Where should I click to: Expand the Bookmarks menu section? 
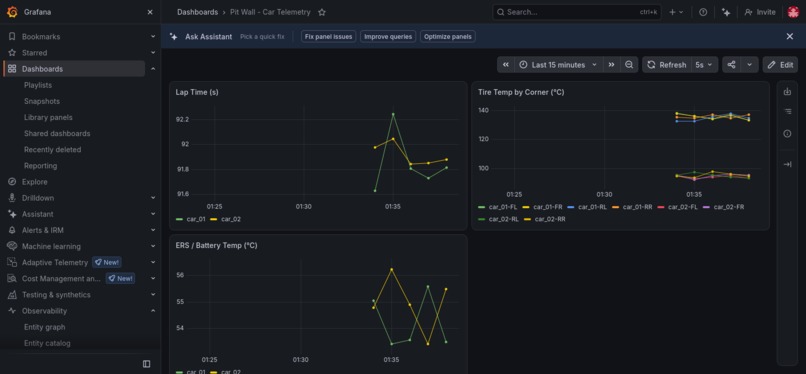pos(153,36)
